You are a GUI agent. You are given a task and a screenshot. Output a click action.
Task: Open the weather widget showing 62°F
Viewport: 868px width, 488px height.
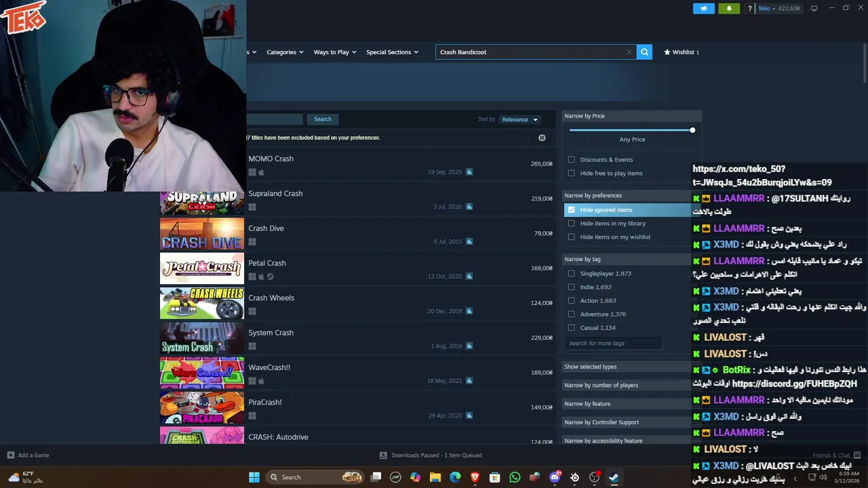26,477
